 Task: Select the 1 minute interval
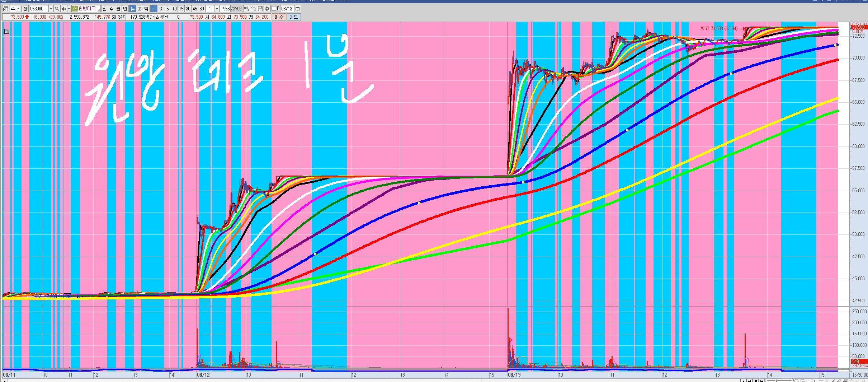[x=154, y=9]
